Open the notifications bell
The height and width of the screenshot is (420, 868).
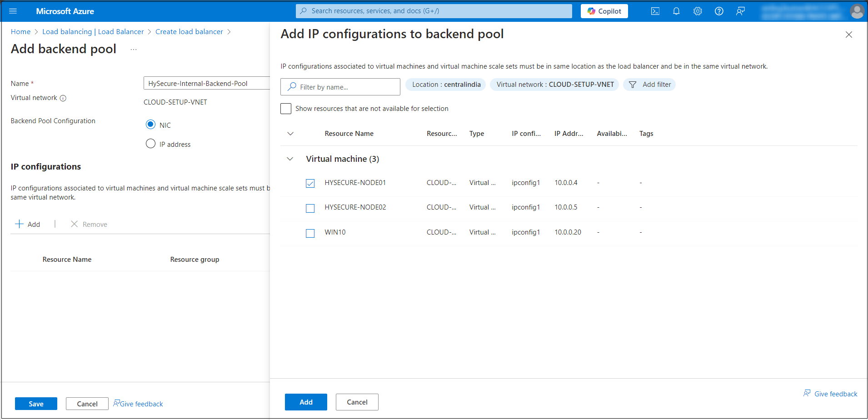pos(676,11)
